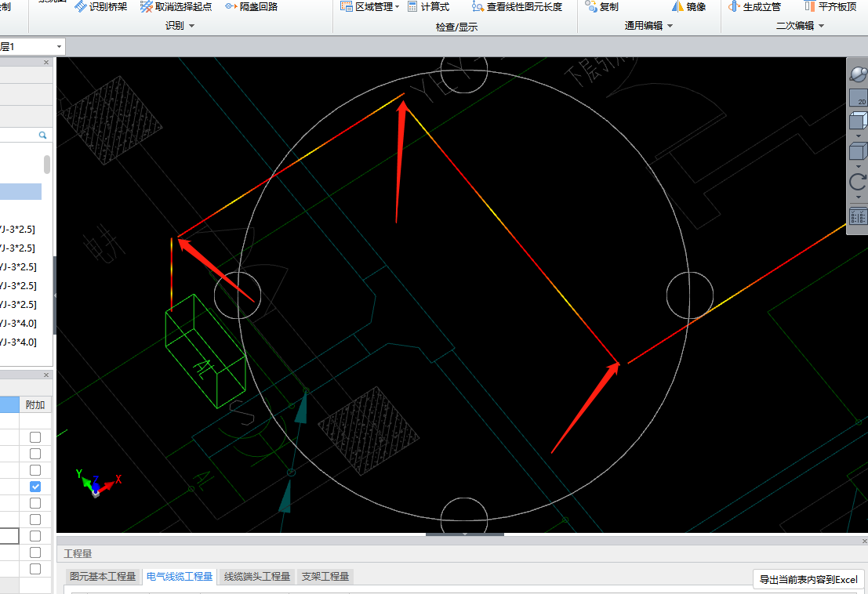The image size is (868, 594).
Task: Activate the 隔盏回路 tool
Action: [x=252, y=6]
